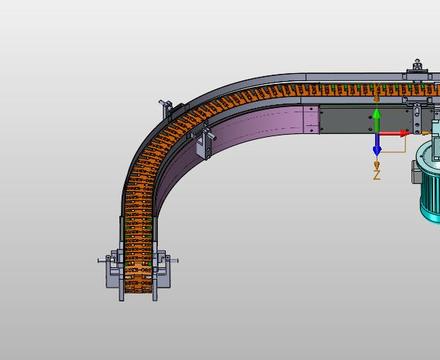The width and height of the screenshot is (440, 360).
Task: Click the orange handle below the blue arrow
Action: pyautogui.click(x=377, y=164)
